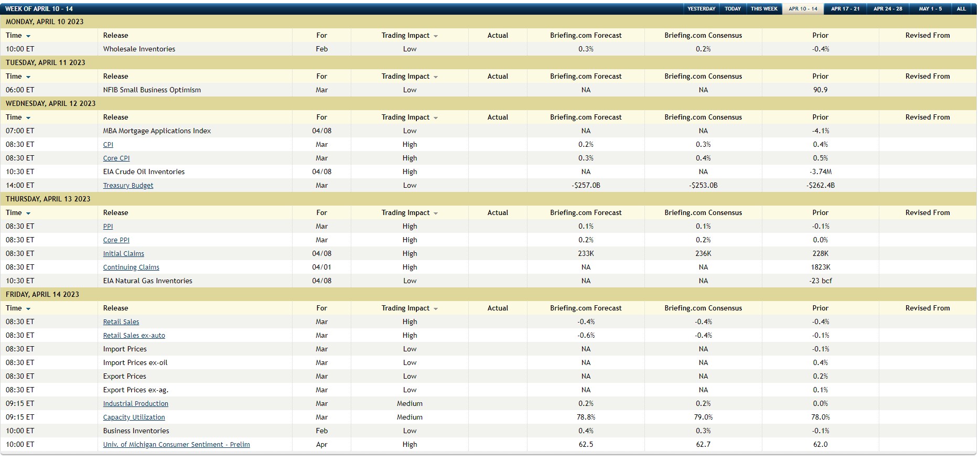Sort Tuesday table by Time arrow

[28, 77]
